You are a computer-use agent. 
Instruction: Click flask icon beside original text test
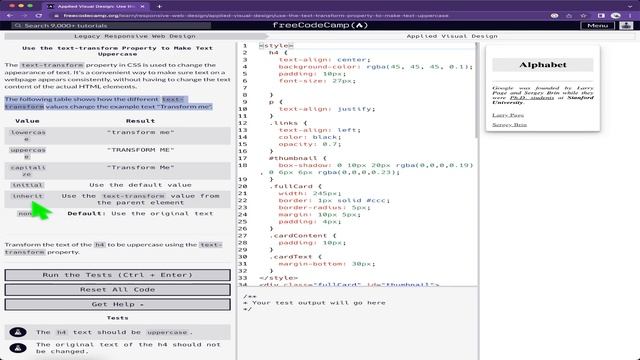click(18, 348)
